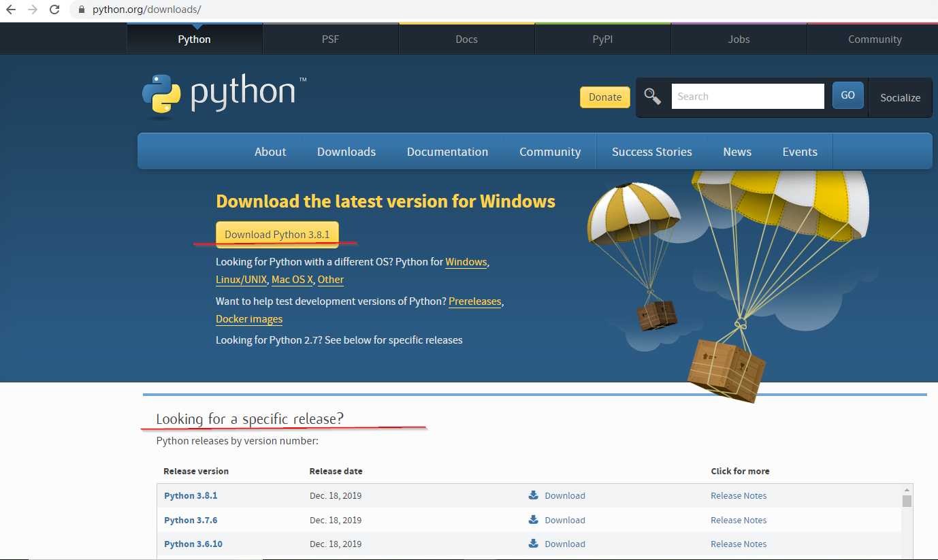View site security via padlock icon

click(x=82, y=10)
